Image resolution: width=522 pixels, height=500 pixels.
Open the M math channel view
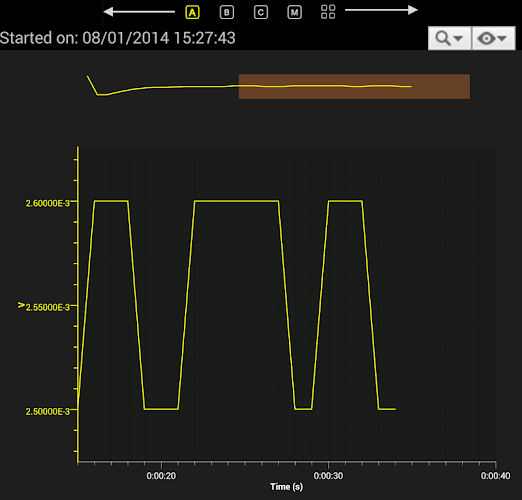(x=294, y=13)
